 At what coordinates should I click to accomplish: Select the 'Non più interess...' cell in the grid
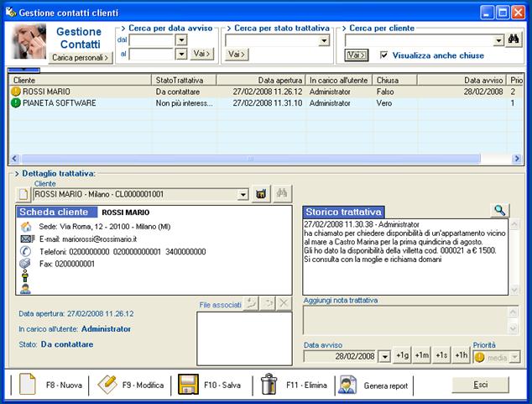(184, 103)
